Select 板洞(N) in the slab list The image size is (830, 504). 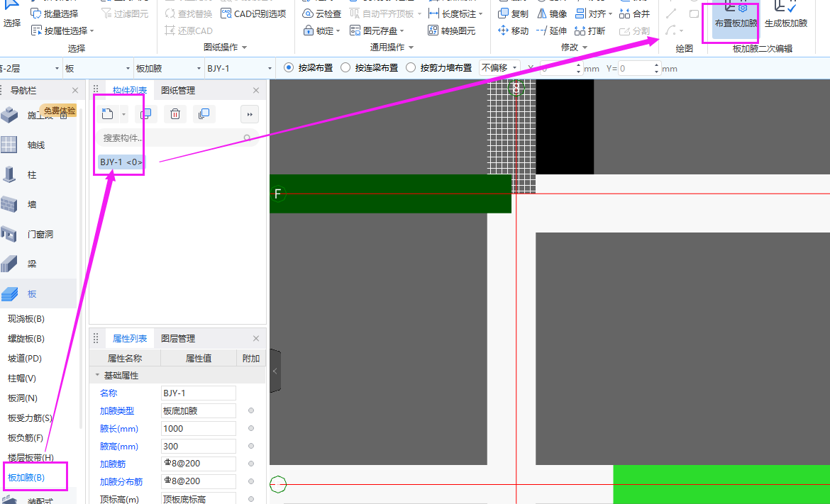22,398
